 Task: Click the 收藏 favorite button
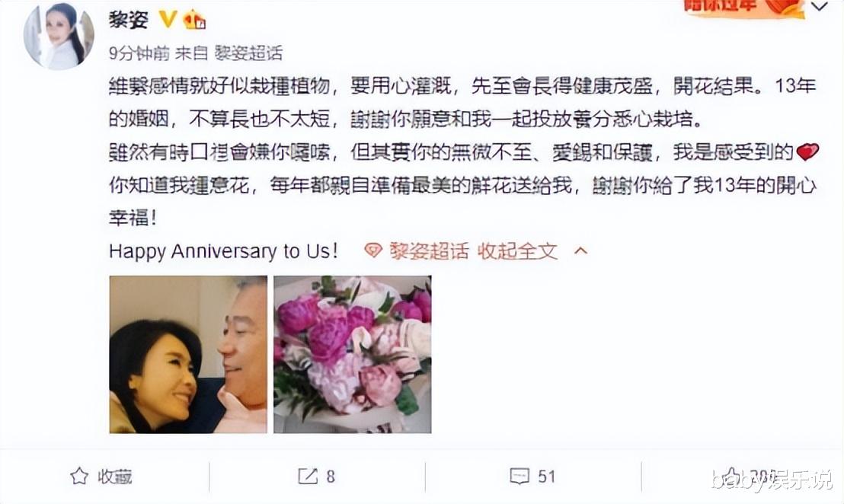(x=101, y=476)
